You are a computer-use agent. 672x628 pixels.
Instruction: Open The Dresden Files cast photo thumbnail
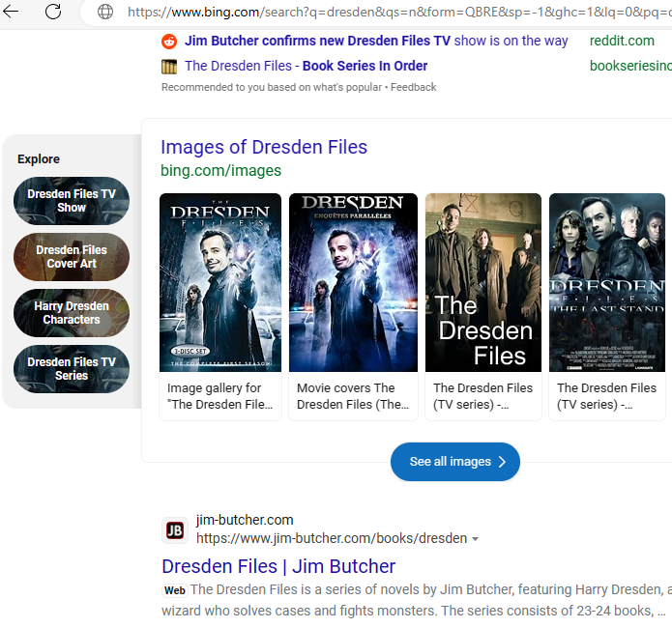(x=483, y=282)
